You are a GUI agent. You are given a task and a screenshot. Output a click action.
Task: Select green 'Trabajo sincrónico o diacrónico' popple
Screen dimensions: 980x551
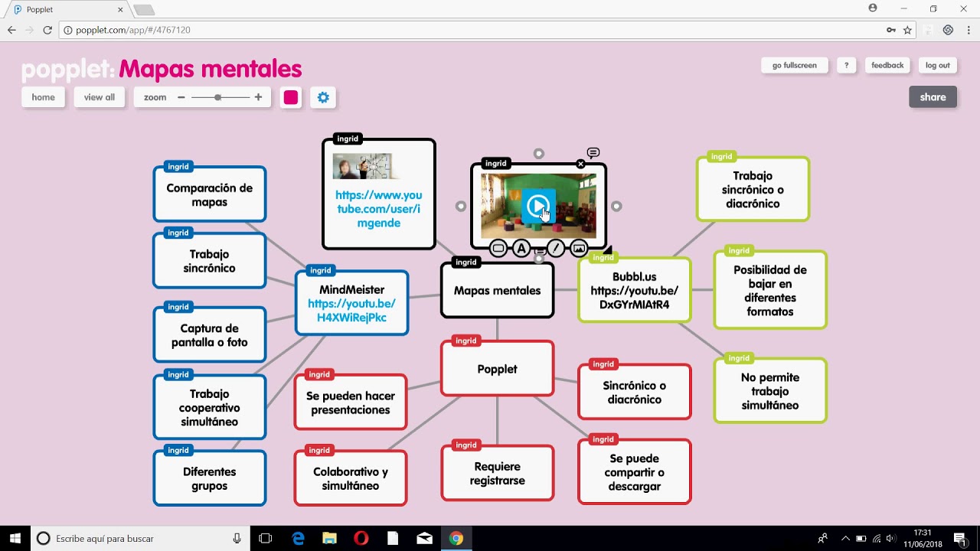(753, 189)
